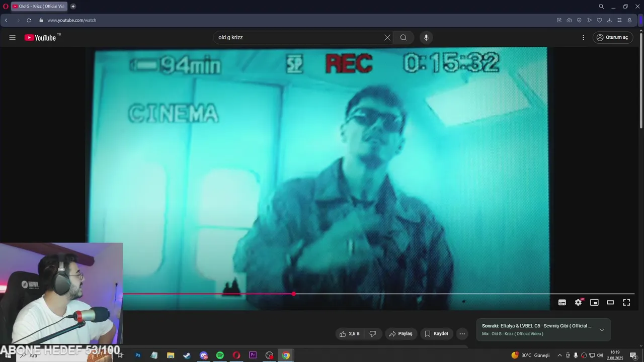The height and width of the screenshot is (362, 644).
Task: Switch to Chrome in the taskbar
Action: coord(286,355)
